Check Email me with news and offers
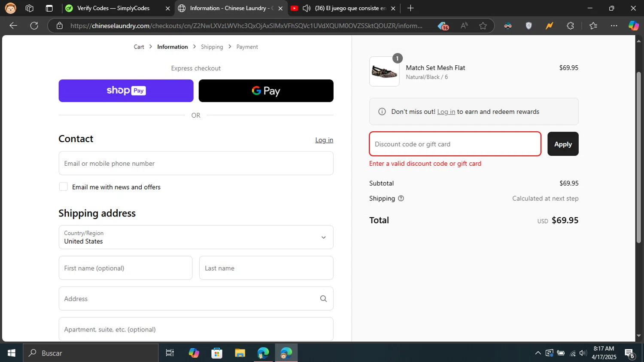The height and width of the screenshot is (362, 644). pos(63,187)
